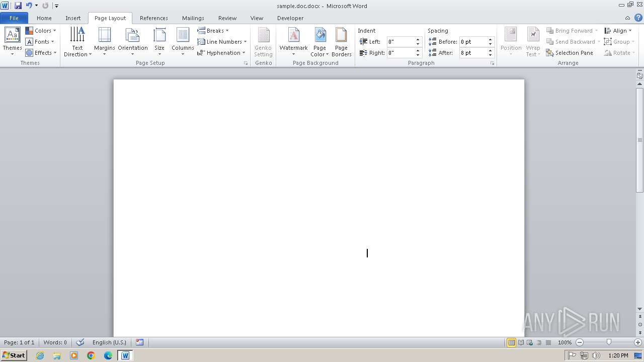
Task: Select Web Layout view
Action: pos(529,342)
